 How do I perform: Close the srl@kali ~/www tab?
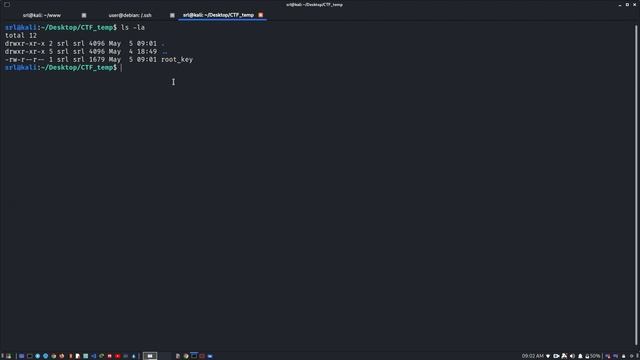pyautogui.click(x=84, y=15)
